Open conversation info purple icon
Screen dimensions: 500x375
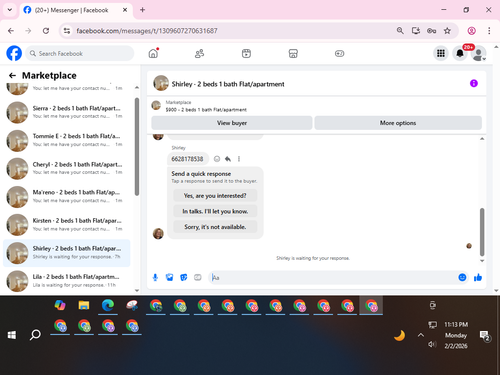click(474, 83)
